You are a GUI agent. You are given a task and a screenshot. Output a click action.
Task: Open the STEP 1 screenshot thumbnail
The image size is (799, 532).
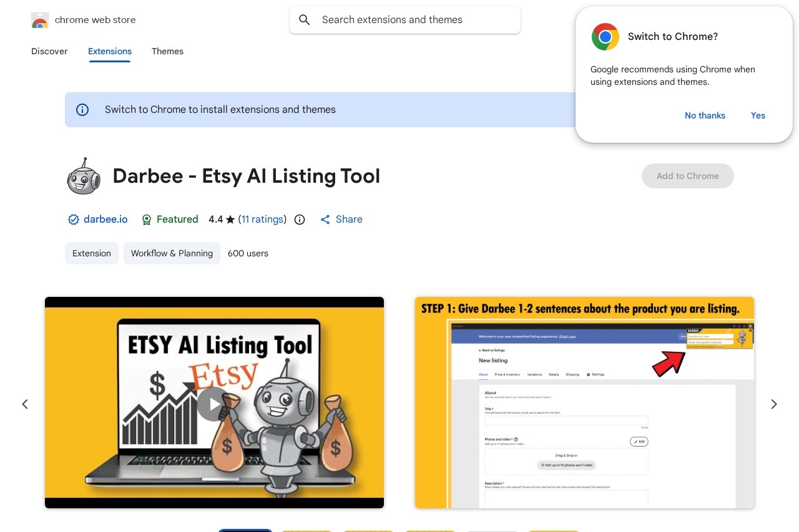pyautogui.click(x=584, y=402)
